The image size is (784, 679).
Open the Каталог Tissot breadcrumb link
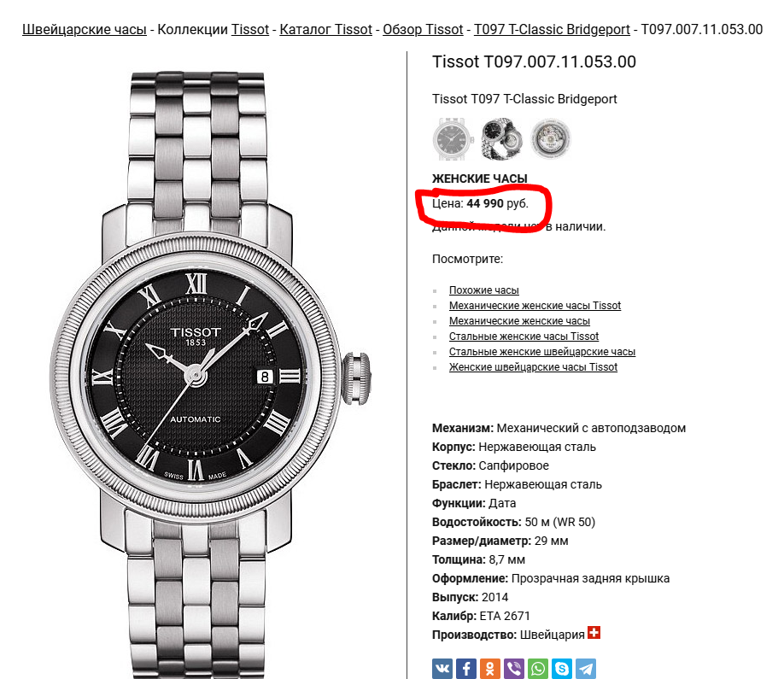pyautogui.click(x=326, y=30)
